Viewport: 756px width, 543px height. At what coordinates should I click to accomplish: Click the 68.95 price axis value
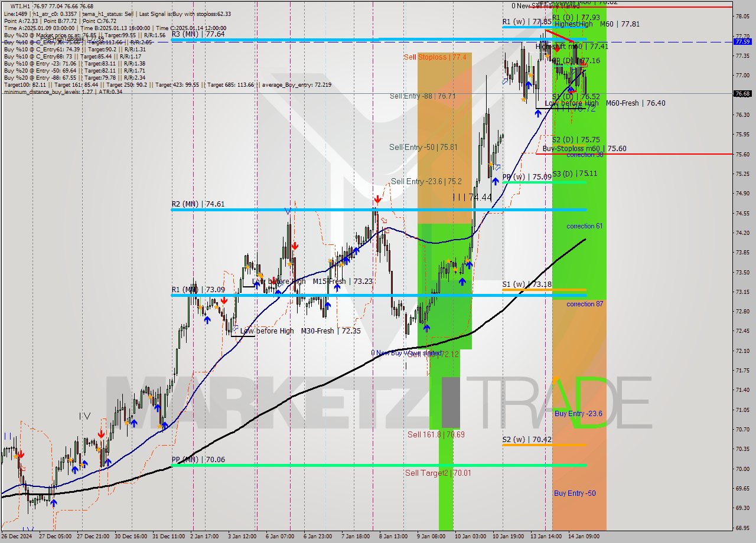pos(742,528)
